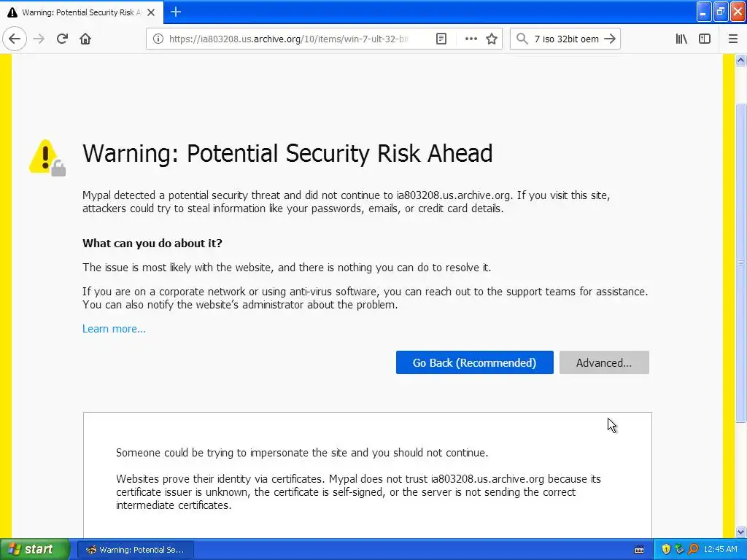This screenshot has width=747, height=560.
Task: Click the page's vertical scrollbar thumb
Action: [x=740, y=262]
